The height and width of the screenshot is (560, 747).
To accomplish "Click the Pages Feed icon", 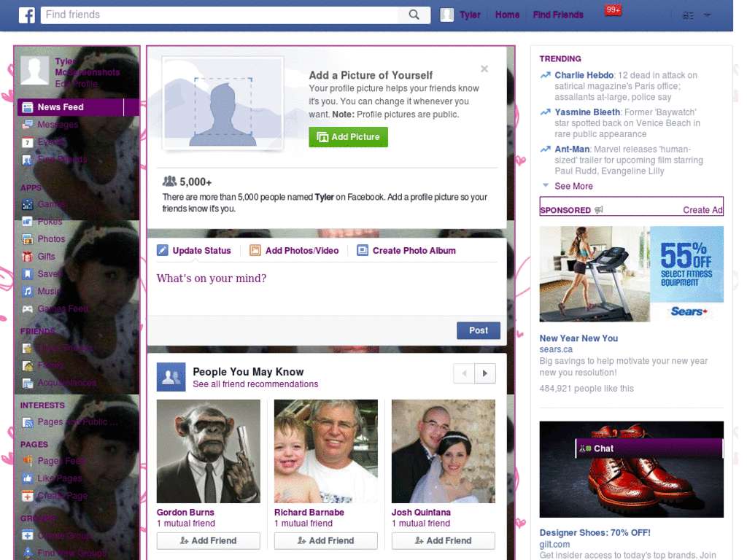I will coord(27,461).
